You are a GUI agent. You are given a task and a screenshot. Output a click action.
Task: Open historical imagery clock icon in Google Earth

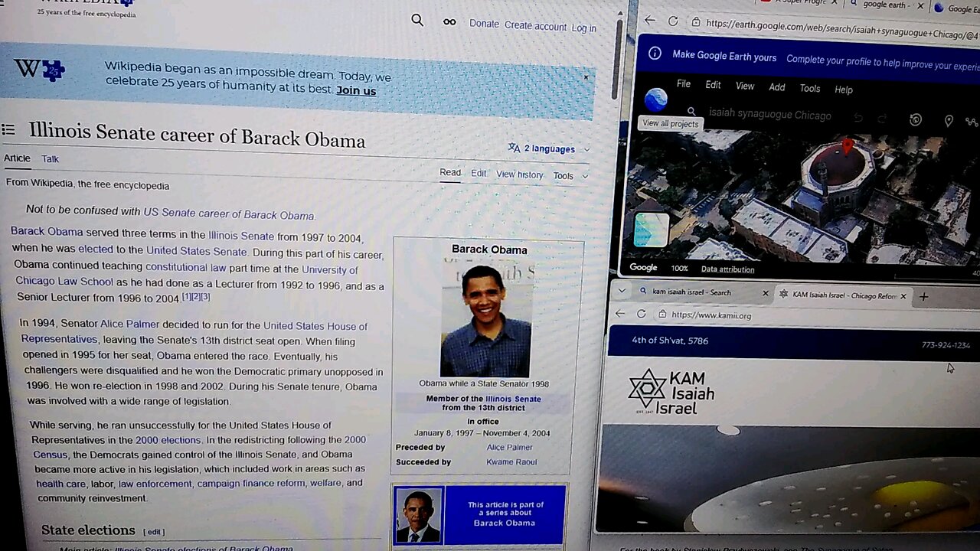pyautogui.click(x=916, y=119)
